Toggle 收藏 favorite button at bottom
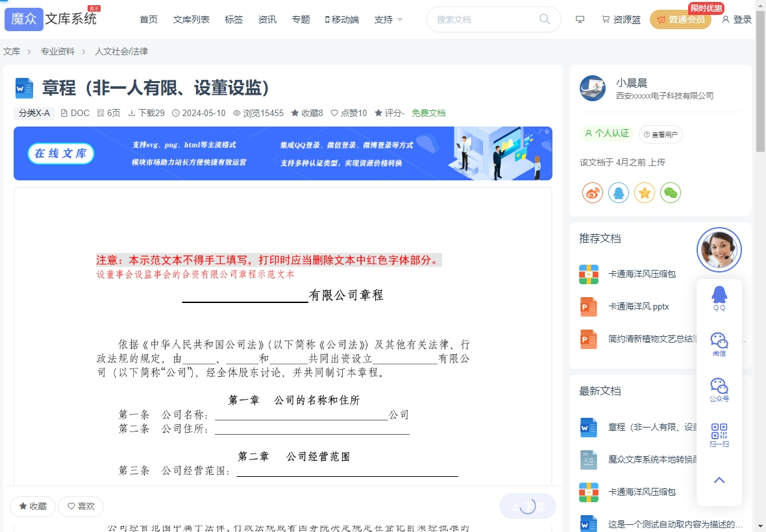766x532 pixels. pos(32,506)
